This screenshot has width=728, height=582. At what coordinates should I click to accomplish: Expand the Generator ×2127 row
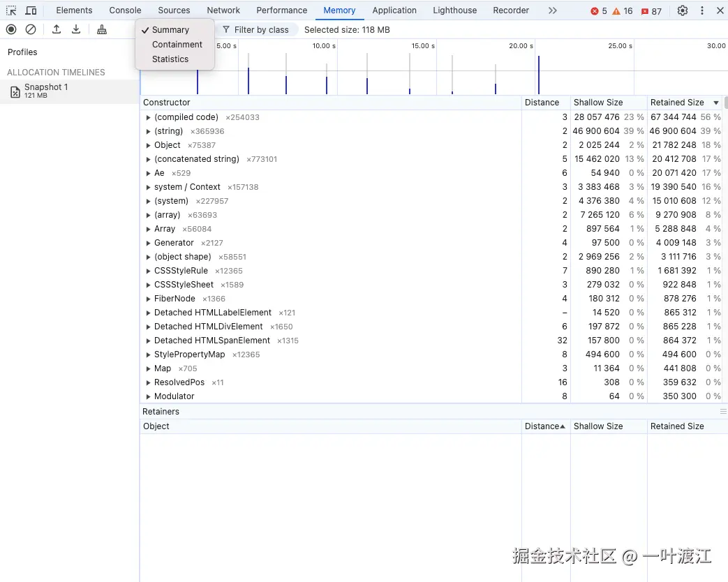148,243
